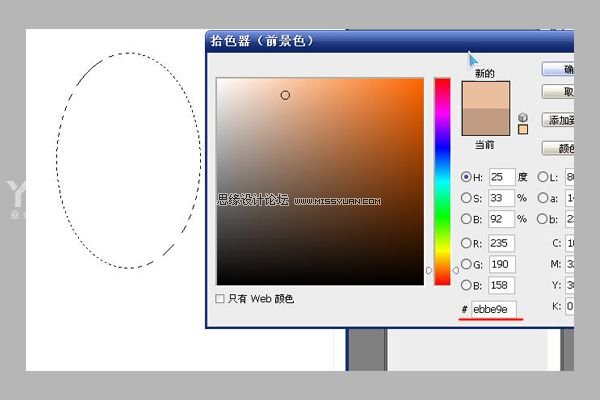Select the L lab radio button
Screen dimensions: 600x400
pos(543,177)
